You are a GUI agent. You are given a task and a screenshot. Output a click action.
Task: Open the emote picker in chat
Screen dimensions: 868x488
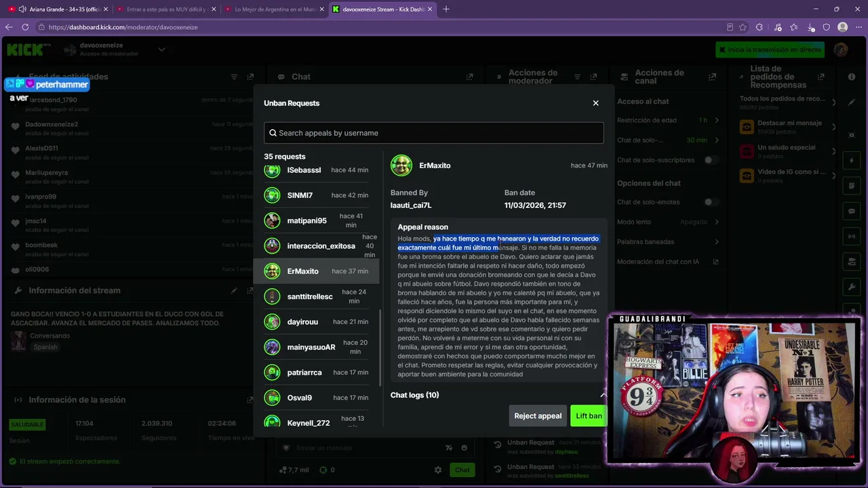tap(464, 448)
